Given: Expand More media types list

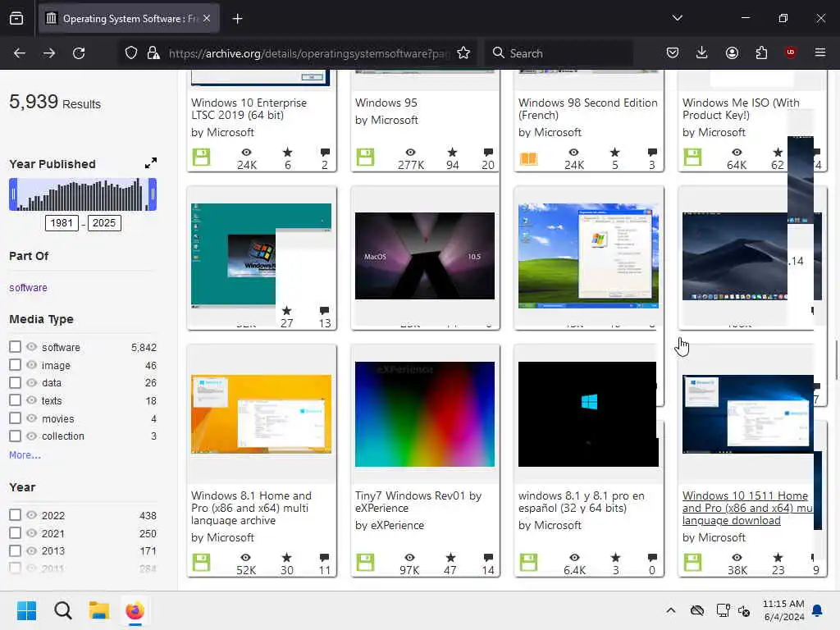Looking at the screenshot, I should 25,454.
